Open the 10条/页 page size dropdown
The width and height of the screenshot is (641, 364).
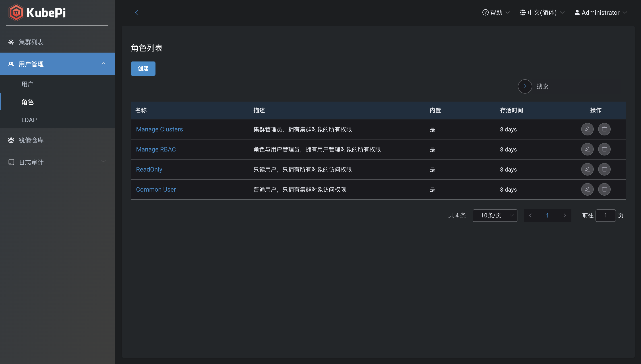pyautogui.click(x=495, y=215)
